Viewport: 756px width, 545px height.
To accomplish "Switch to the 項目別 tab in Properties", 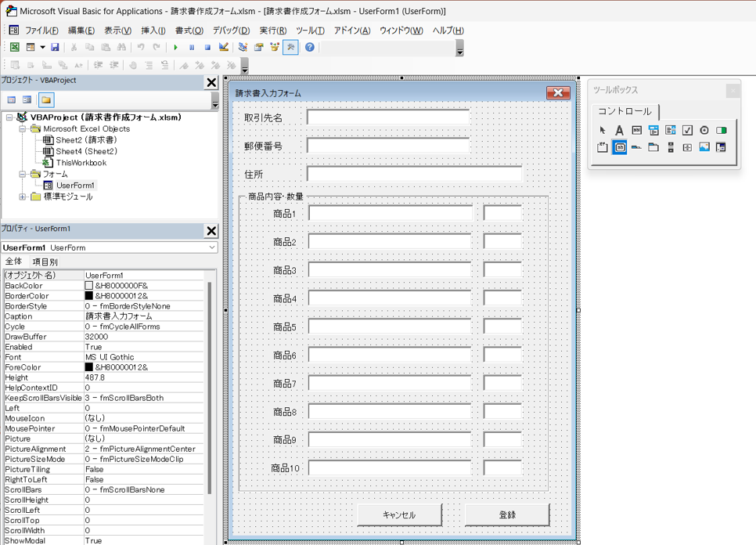I will pyautogui.click(x=45, y=262).
